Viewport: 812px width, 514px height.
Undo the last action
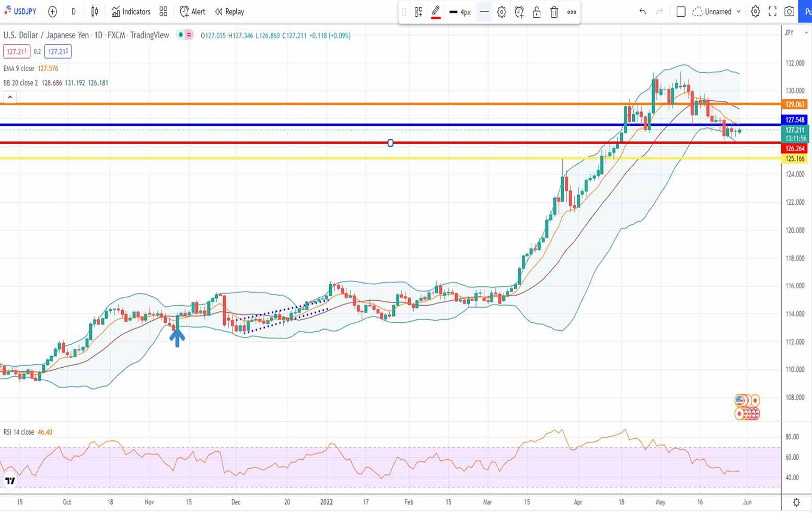tap(642, 11)
